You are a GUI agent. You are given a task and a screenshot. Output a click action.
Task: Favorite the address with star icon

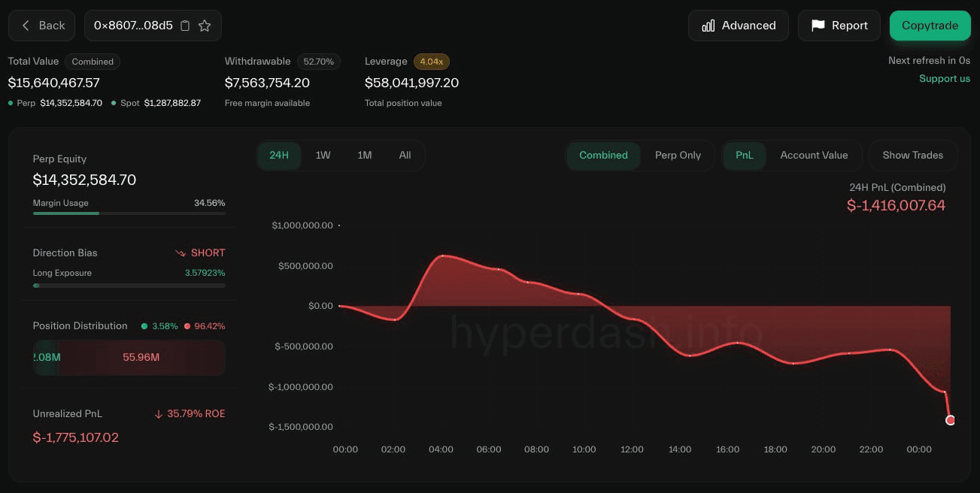coord(205,26)
